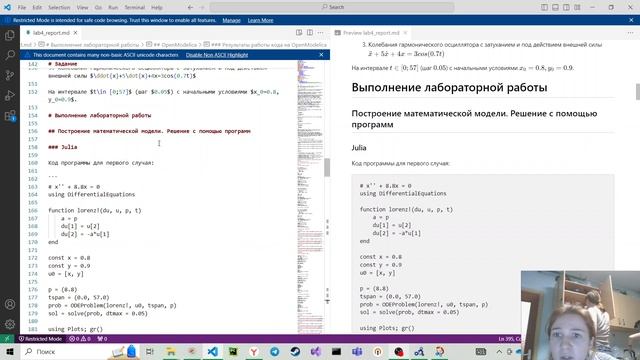Click 'Код программы для первого случая' in preview
Screen dimensions: 640x360
[x=400, y=163]
